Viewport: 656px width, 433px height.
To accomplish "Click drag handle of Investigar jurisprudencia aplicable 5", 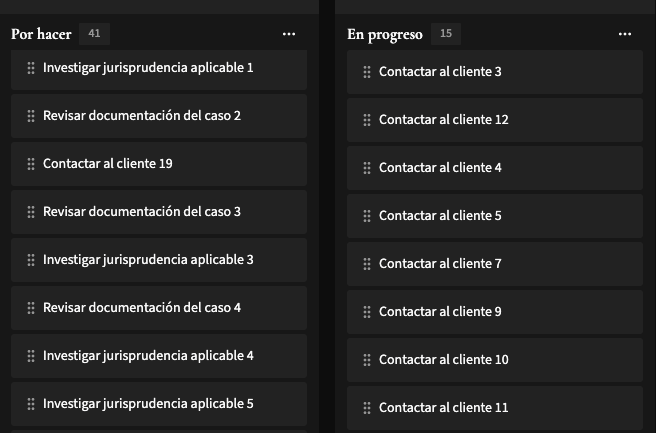I will (x=31, y=404).
